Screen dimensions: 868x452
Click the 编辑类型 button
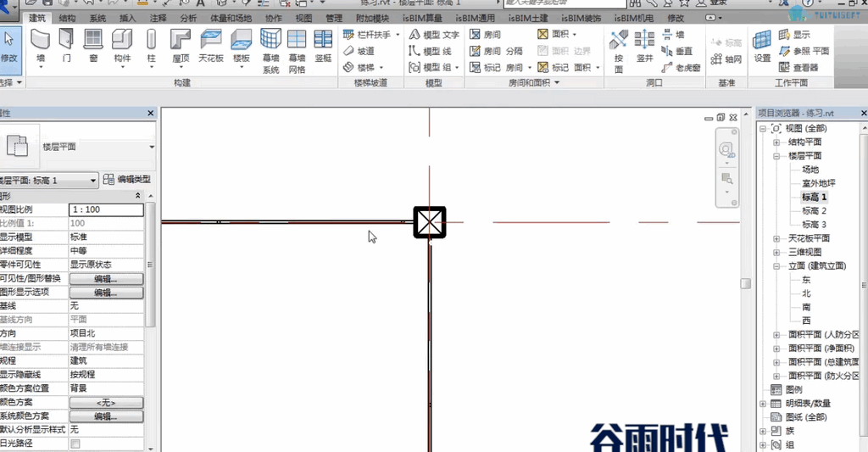click(127, 180)
